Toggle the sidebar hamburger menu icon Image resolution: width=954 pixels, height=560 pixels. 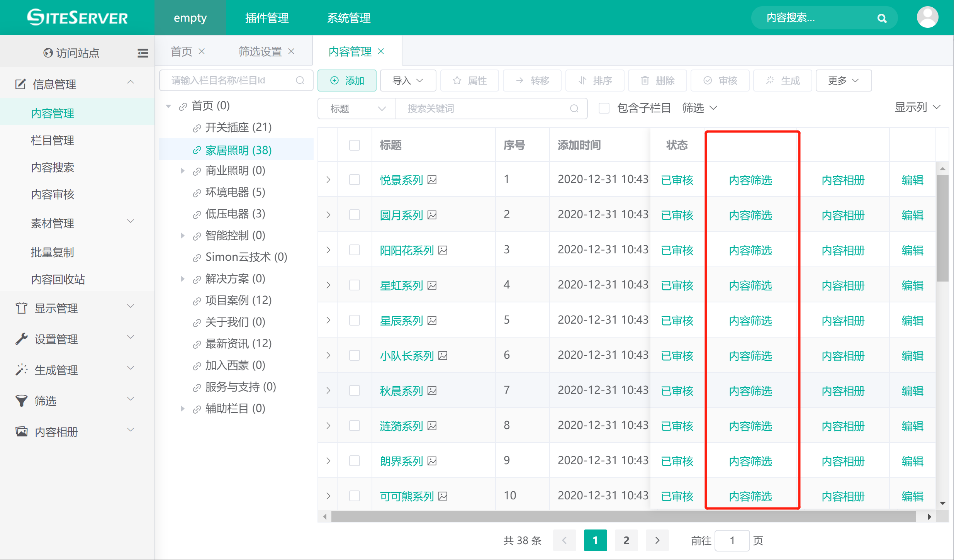[143, 53]
